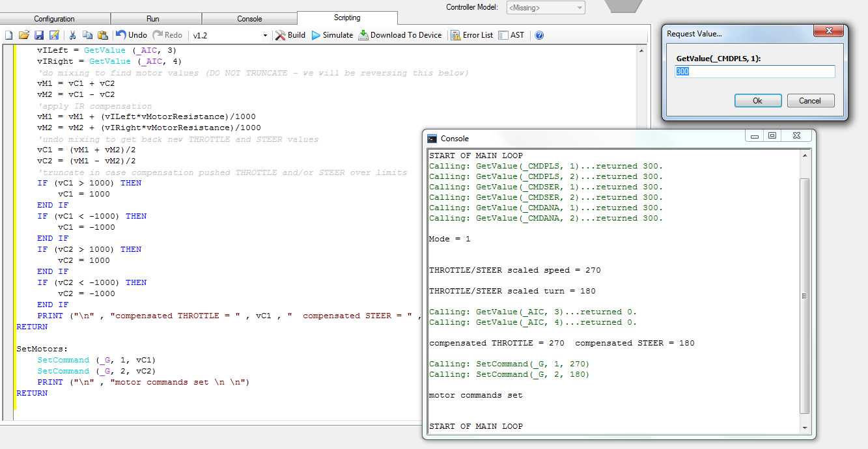The image size is (868, 449).
Task: Show the AST view
Action: pos(512,34)
